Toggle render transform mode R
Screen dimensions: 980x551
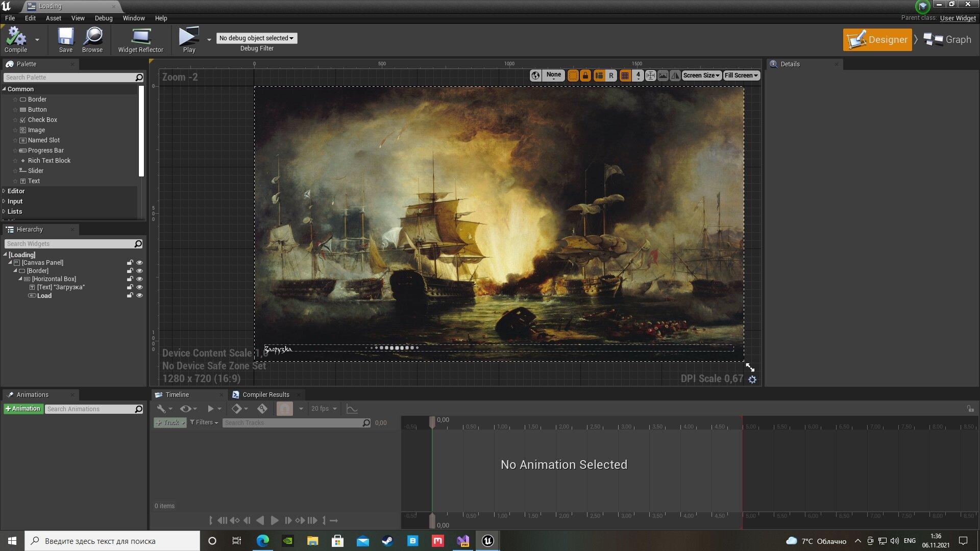click(611, 76)
